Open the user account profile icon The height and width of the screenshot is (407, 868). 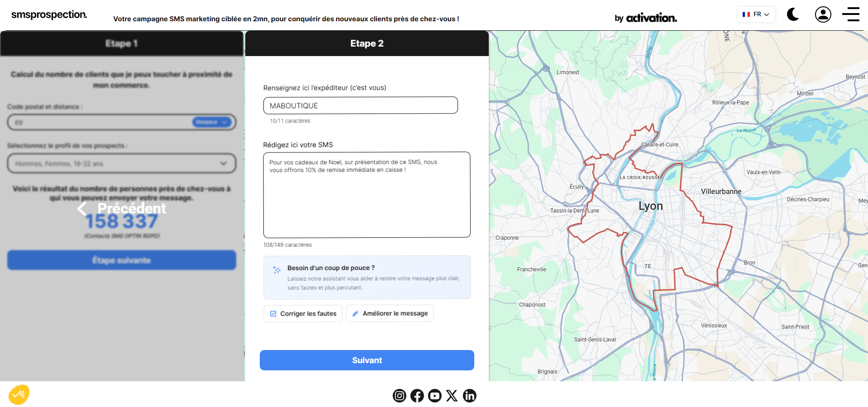(x=823, y=14)
